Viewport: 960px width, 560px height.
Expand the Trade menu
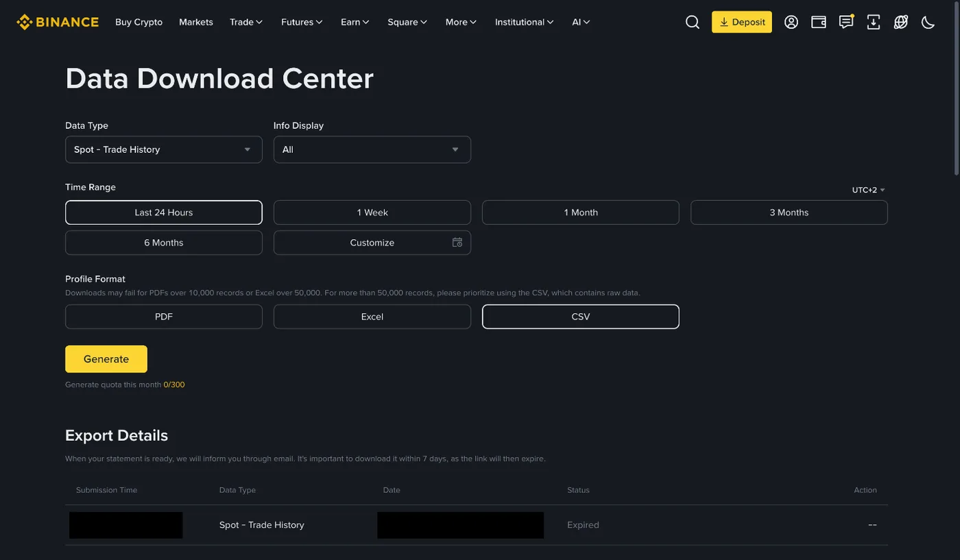click(246, 22)
